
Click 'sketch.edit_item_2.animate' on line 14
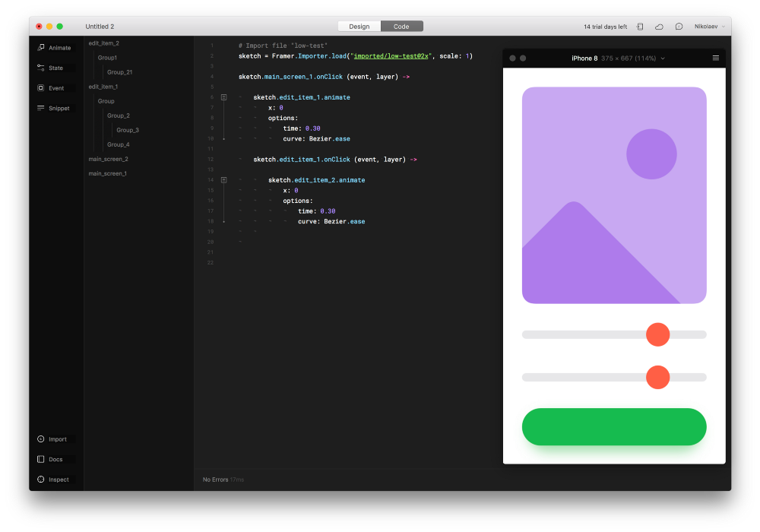point(316,180)
